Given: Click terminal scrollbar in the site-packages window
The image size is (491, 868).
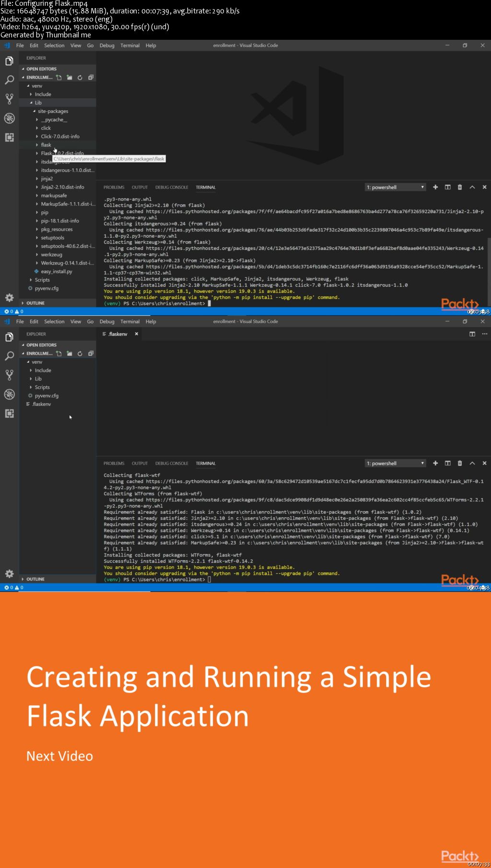Looking at the screenshot, I should click(489, 273).
